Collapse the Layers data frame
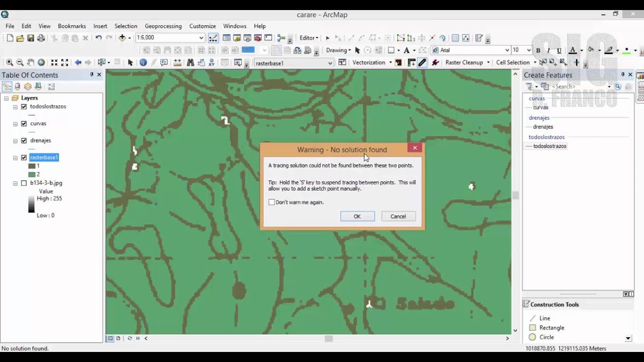 pyautogui.click(x=7, y=98)
